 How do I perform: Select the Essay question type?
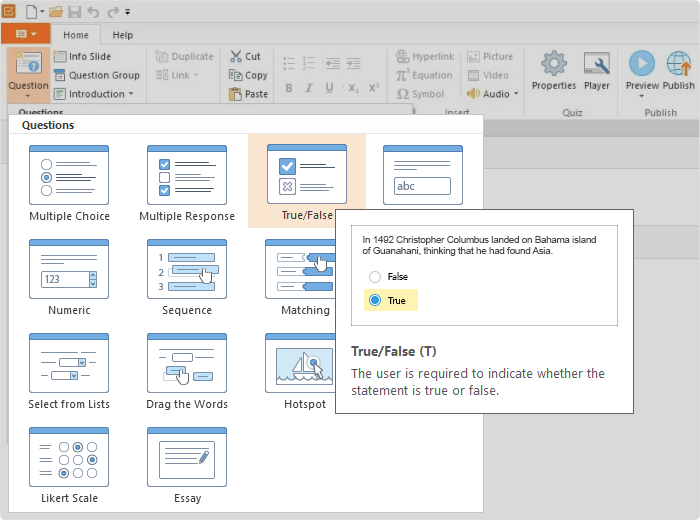coord(187,466)
